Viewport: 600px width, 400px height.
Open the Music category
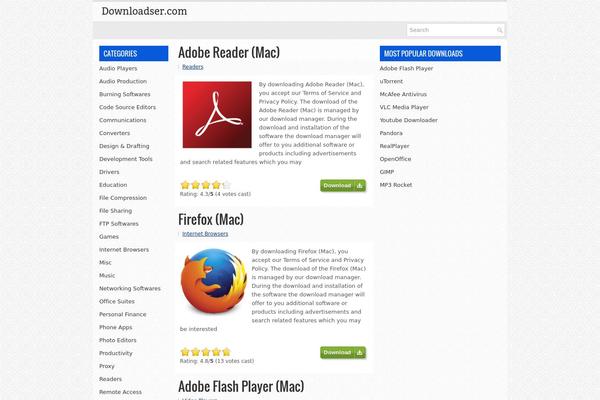tap(107, 276)
